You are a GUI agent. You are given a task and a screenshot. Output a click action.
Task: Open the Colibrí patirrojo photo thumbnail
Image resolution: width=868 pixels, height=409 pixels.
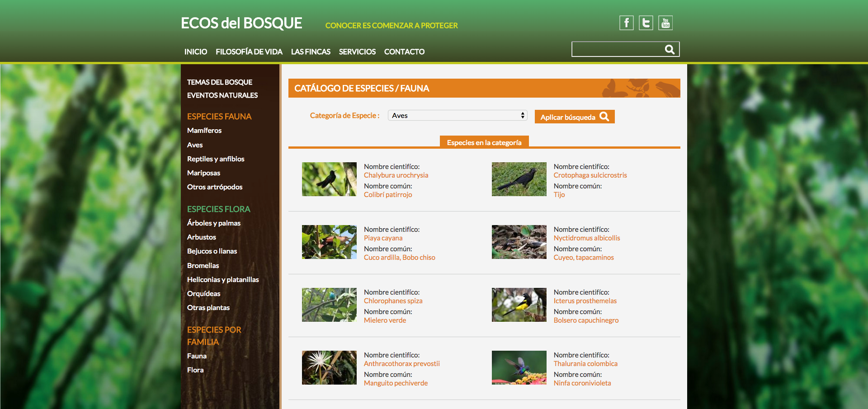point(329,179)
